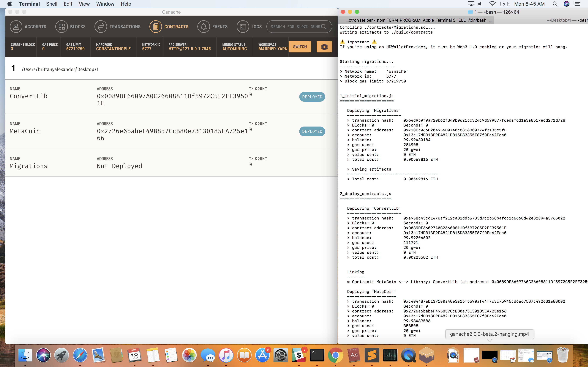Select the ganache2.0.0-beta.2-hanging.mp4 label
588x367 pixels.
click(x=489, y=334)
